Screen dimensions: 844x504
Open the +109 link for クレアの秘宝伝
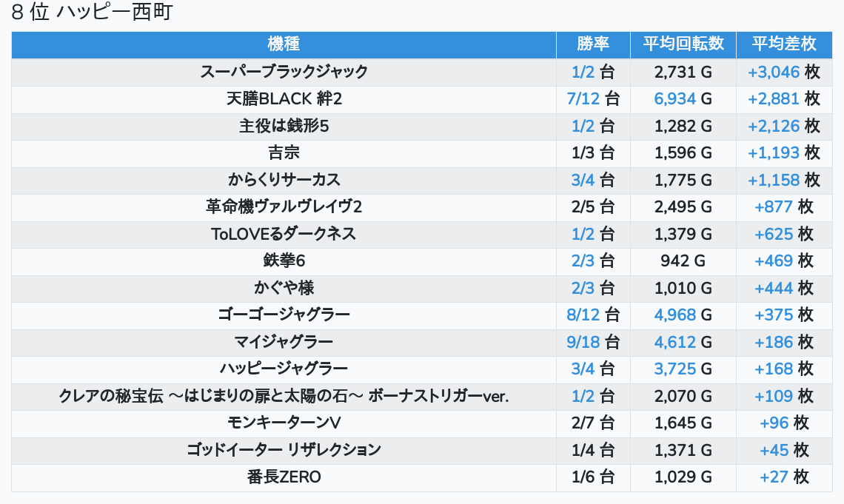774,396
